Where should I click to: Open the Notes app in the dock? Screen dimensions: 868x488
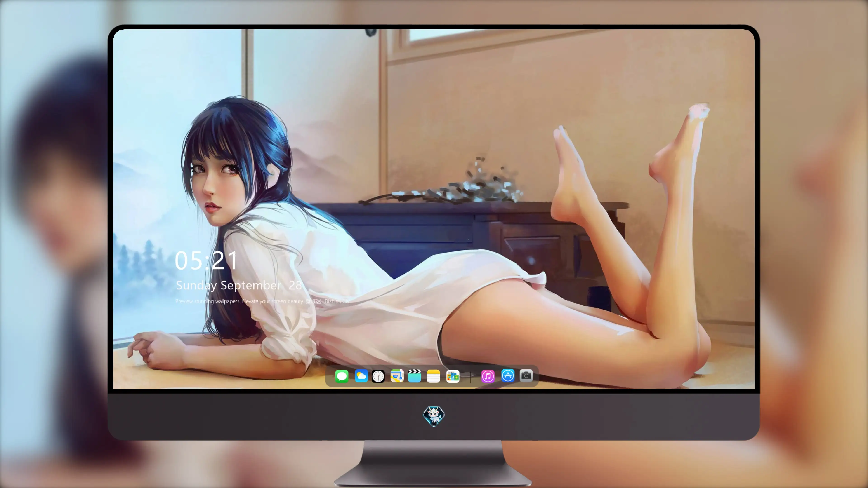(433, 376)
